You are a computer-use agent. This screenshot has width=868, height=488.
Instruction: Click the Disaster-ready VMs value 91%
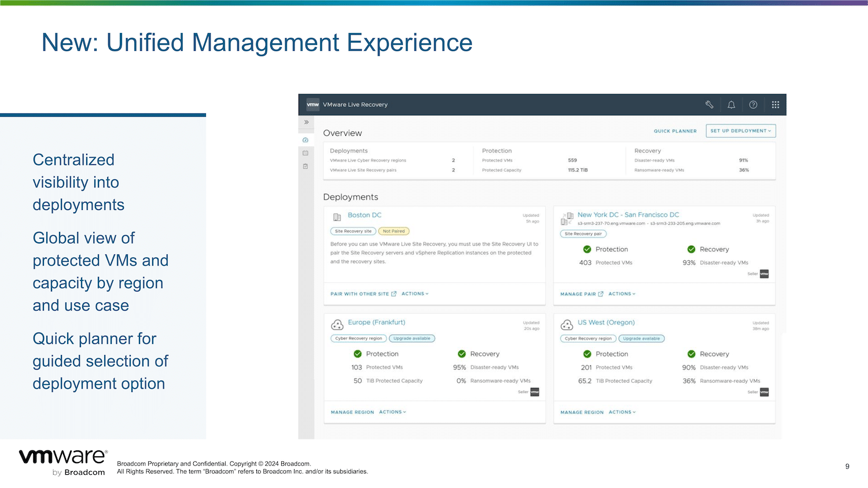[744, 160]
